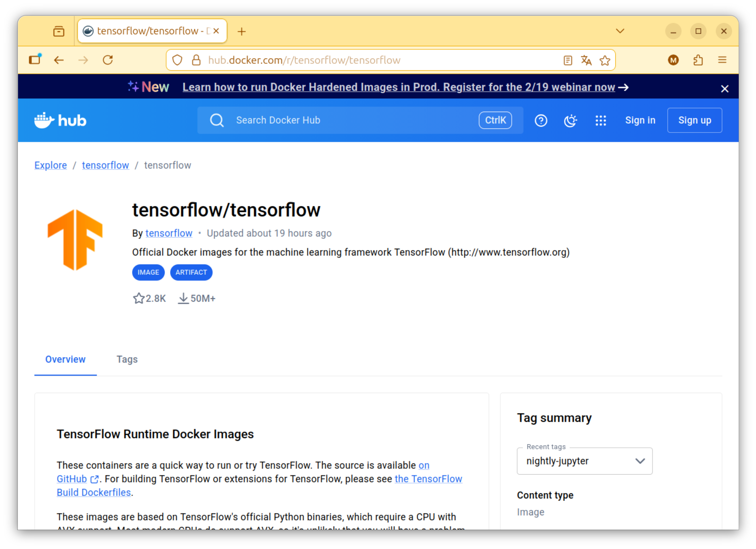
Task: Click the downloads count icon
Action: click(x=183, y=298)
